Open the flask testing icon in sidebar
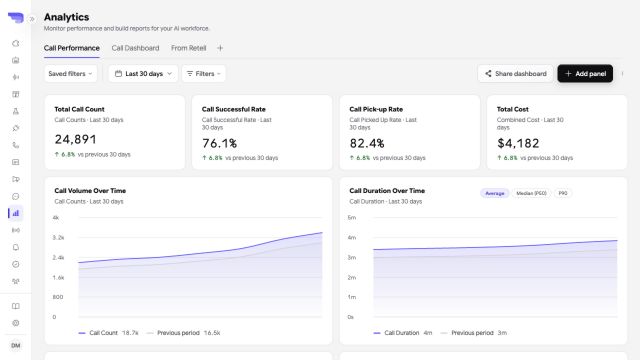 tap(16, 111)
